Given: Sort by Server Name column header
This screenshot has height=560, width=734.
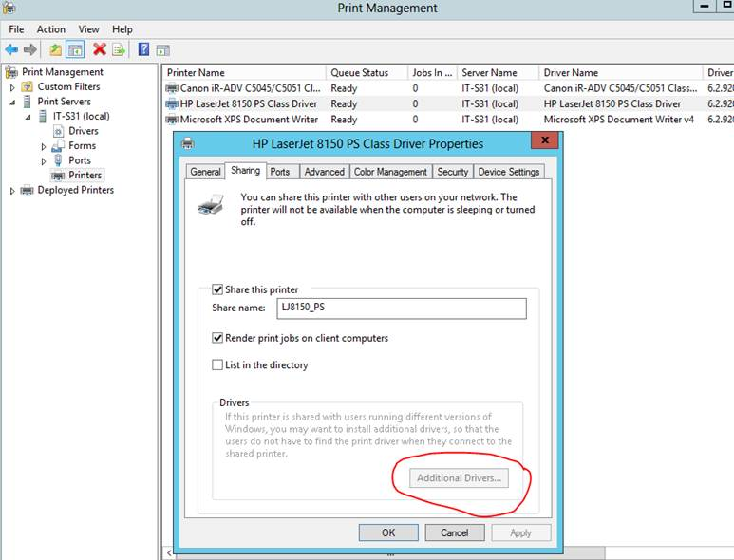Looking at the screenshot, I should pyautogui.click(x=498, y=73).
